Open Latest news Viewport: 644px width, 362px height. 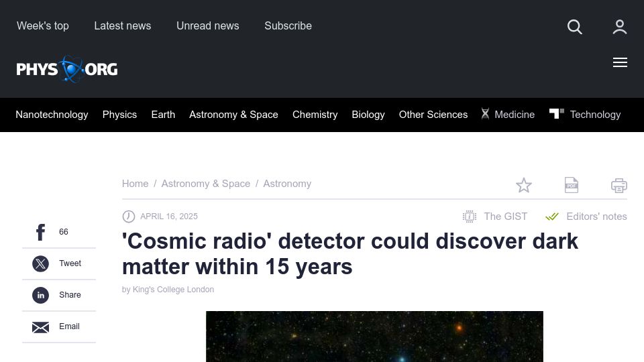click(x=122, y=26)
